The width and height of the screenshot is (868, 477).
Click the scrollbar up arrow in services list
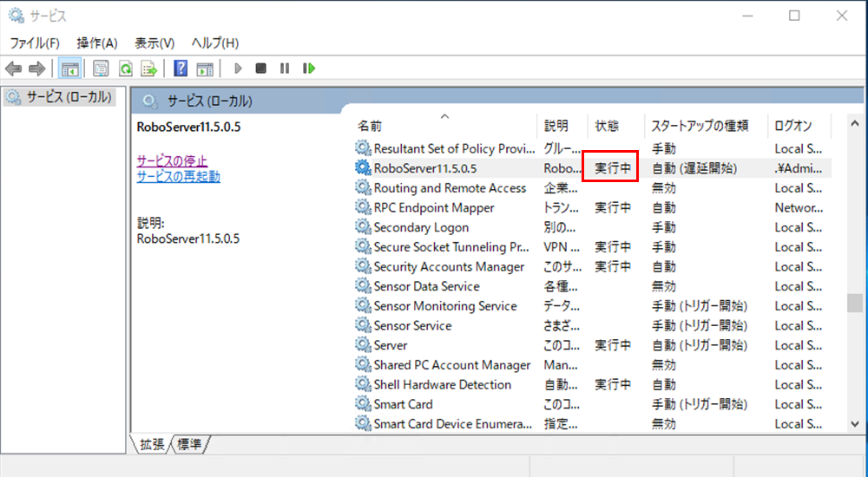pyautogui.click(x=855, y=123)
